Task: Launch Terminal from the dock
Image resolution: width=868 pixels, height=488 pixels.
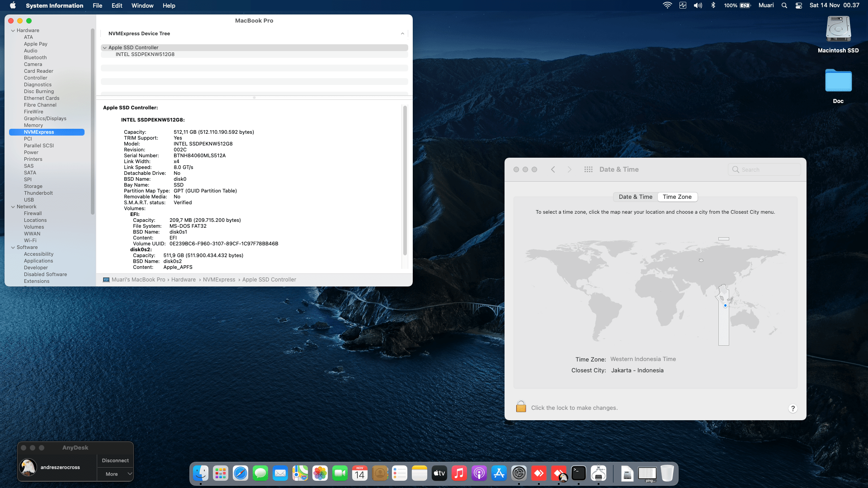Action: click(578, 473)
